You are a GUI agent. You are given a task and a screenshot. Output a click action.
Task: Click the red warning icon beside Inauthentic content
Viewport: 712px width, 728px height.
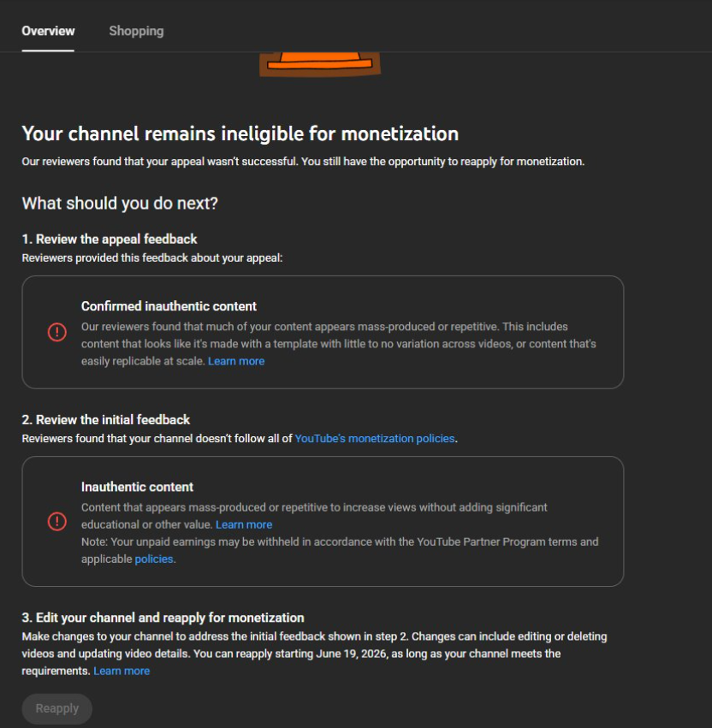pyautogui.click(x=57, y=521)
